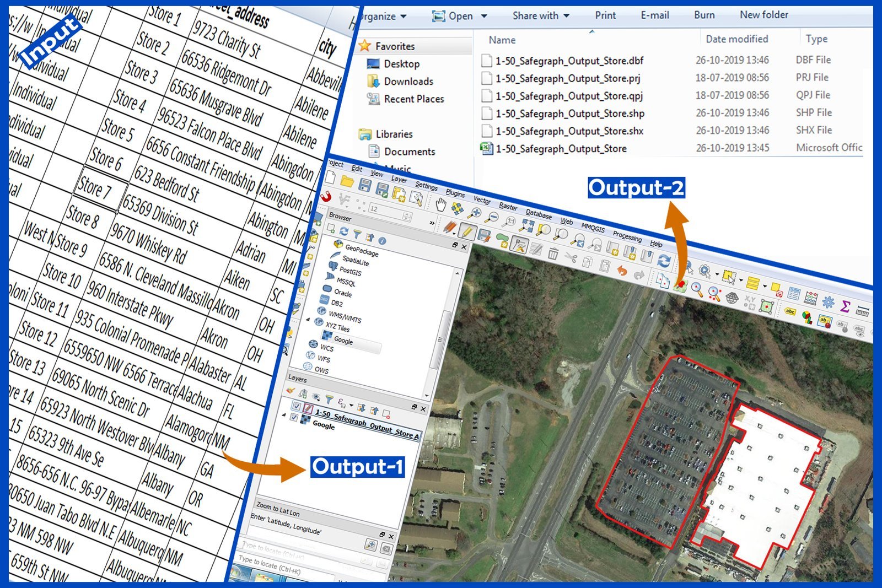This screenshot has height=588, width=882.
Task: Toggle visibility of Safegraph_Output_Store layer checkbox
Action: [x=296, y=406]
